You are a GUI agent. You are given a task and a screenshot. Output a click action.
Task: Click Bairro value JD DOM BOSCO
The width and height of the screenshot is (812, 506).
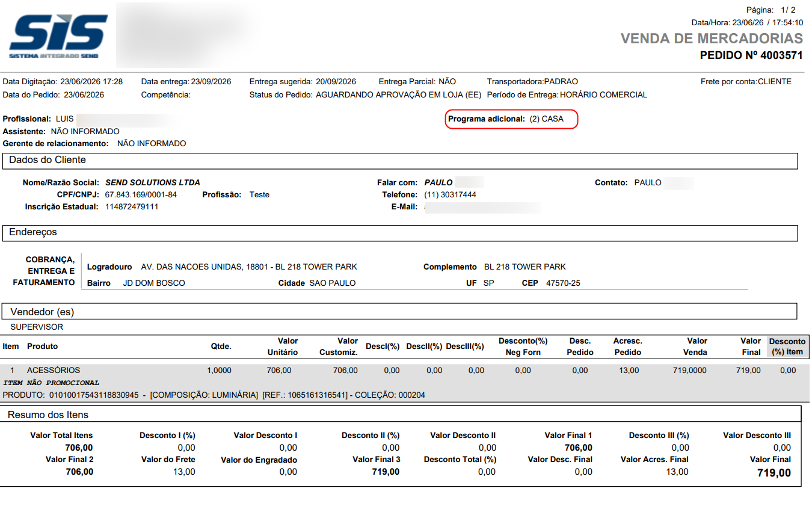click(x=154, y=283)
